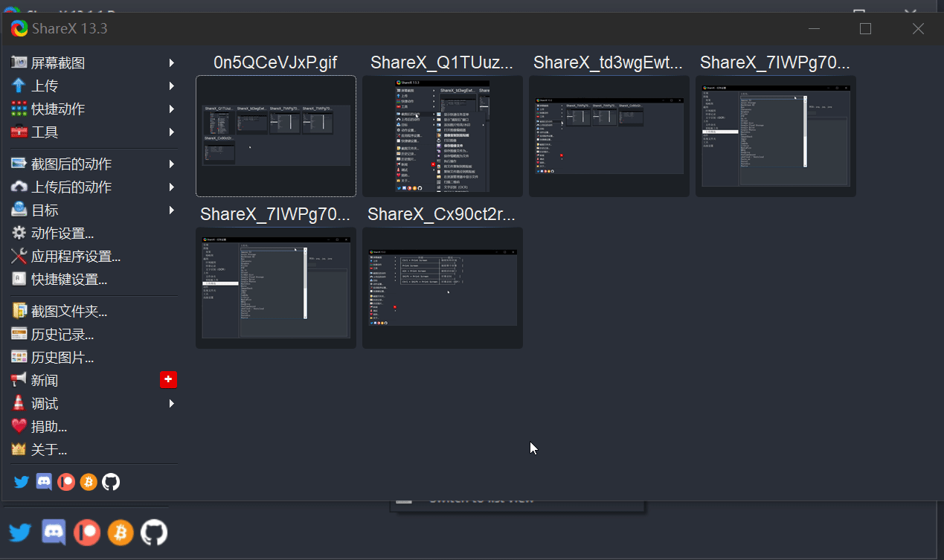Screen dimensions: 944x560
Task: Click the 上传 blue arrow icon
Action: click(x=19, y=86)
